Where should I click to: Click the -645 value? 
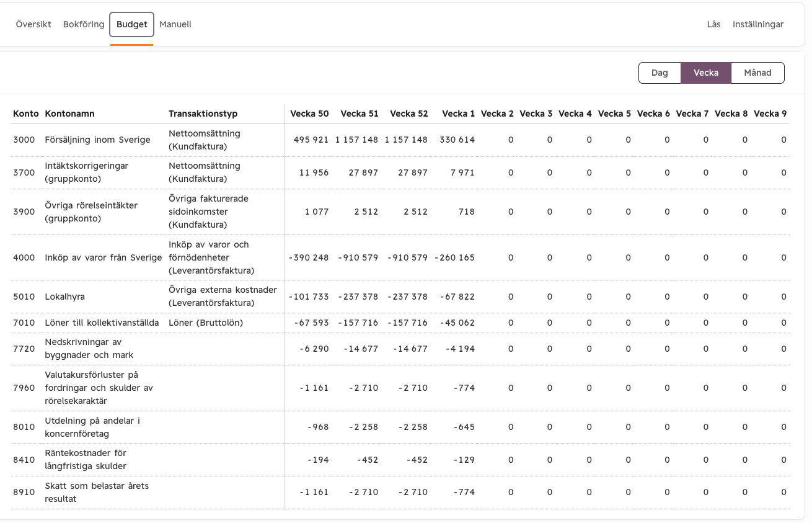click(464, 427)
